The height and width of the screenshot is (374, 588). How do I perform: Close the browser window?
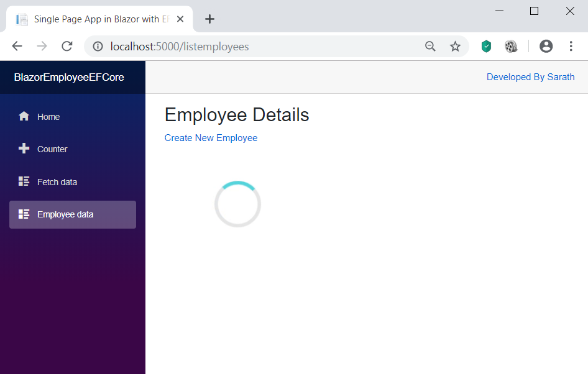pos(570,11)
